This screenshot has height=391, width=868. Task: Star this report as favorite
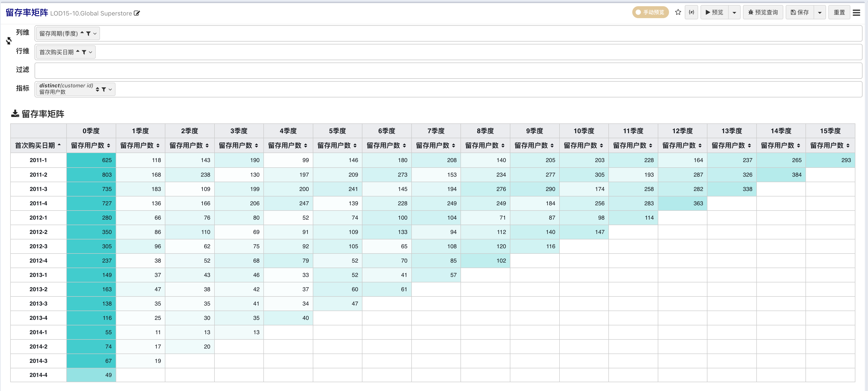678,12
